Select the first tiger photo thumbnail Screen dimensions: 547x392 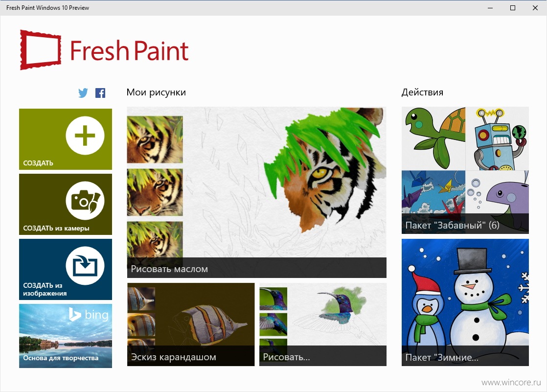coord(155,139)
